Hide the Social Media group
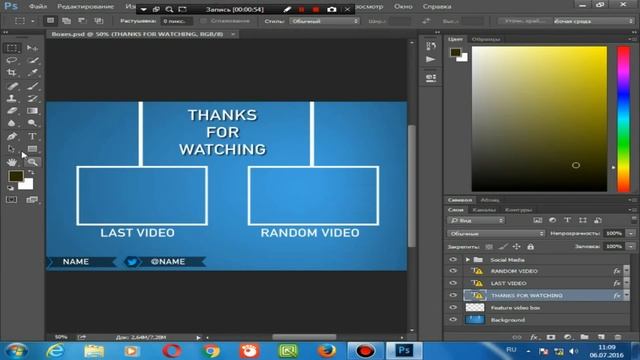 click(453, 260)
